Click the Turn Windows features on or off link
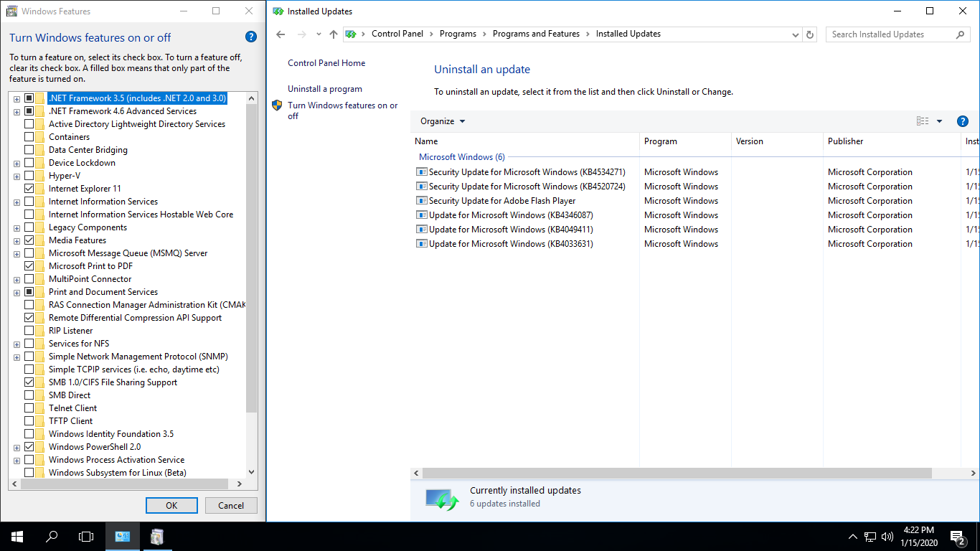980x551 pixels. [343, 110]
